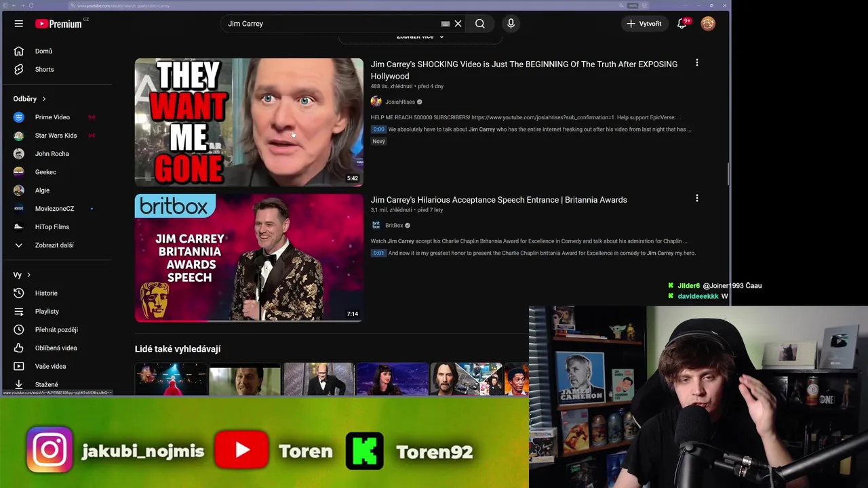This screenshot has height=488, width=868.
Task: Open options menu for SHOCKING Video result
Action: pyautogui.click(x=696, y=63)
